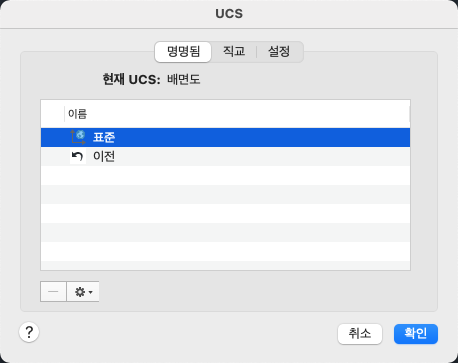Select the 명명됨 tab
The image size is (458, 363).
[183, 52]
